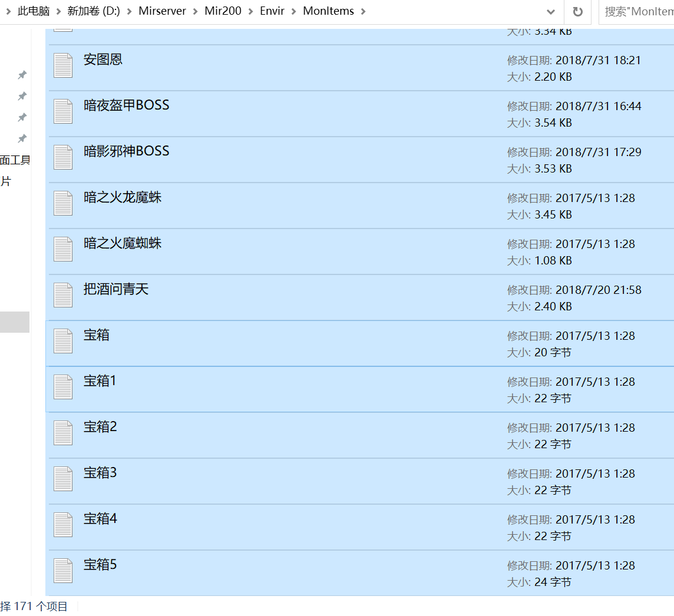
Task: Expand the chevron after 新加卷 (D:)
Action: point(129,12)
